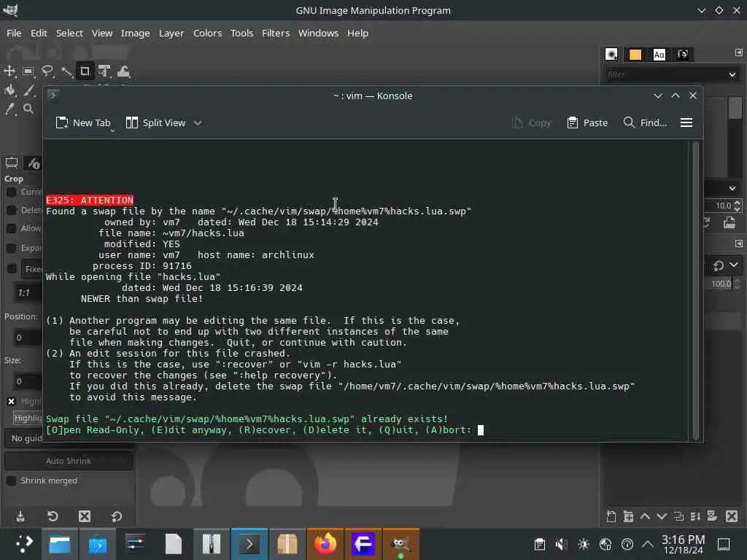Open the layer mode dropdown arrow

click(x=734, y=265)
